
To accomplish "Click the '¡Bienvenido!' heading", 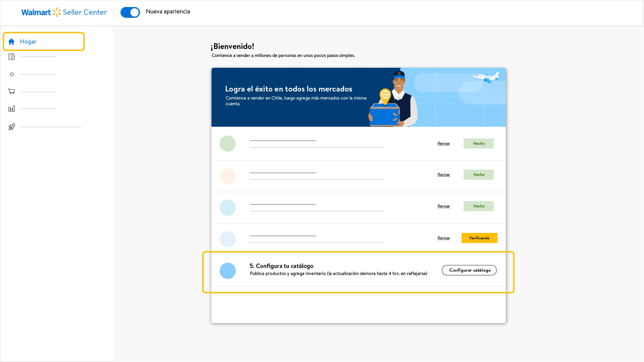I will tap(232, 46).
